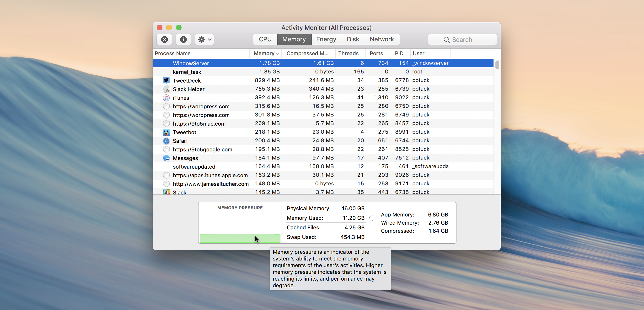Open the Network tab
Image resolution: width=644 pixels, height=310 pixels.
382,39
